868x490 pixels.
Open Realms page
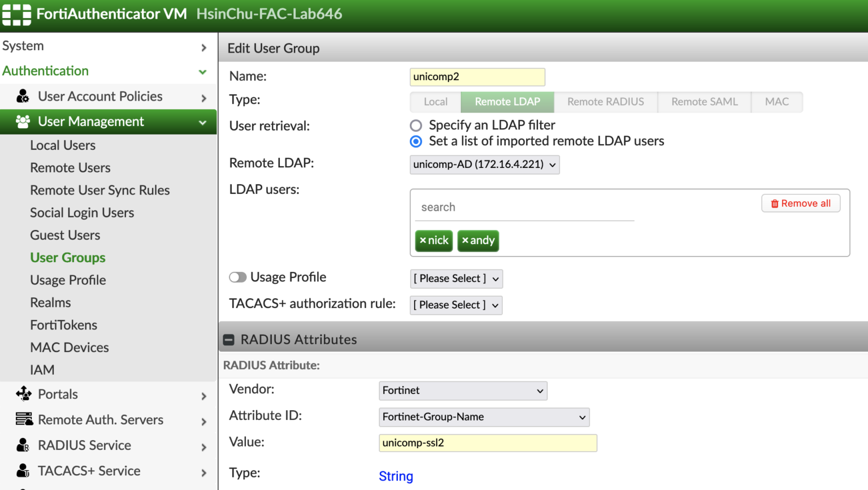(x=50, y=302)
